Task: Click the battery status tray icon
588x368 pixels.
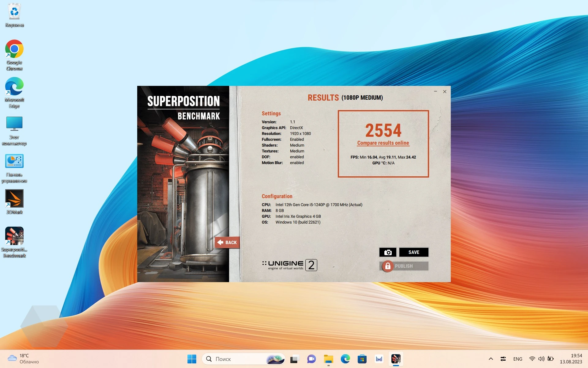Action: [x=550, y=359]
